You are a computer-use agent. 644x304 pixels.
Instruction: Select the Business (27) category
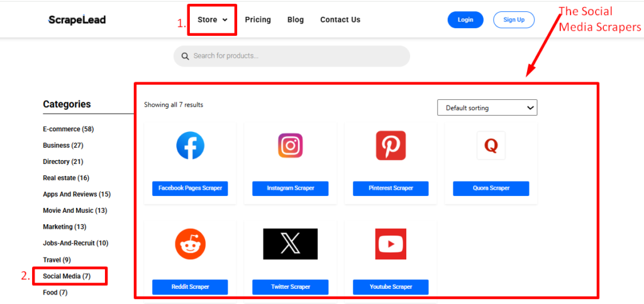point(63,145)
